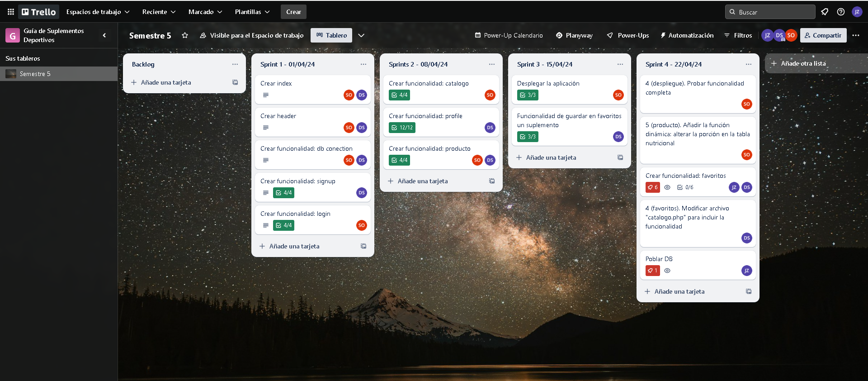This screenshot has height=381, width=868.
Task: Open Sprint 1 list actions menu
Action: (363, 64)
